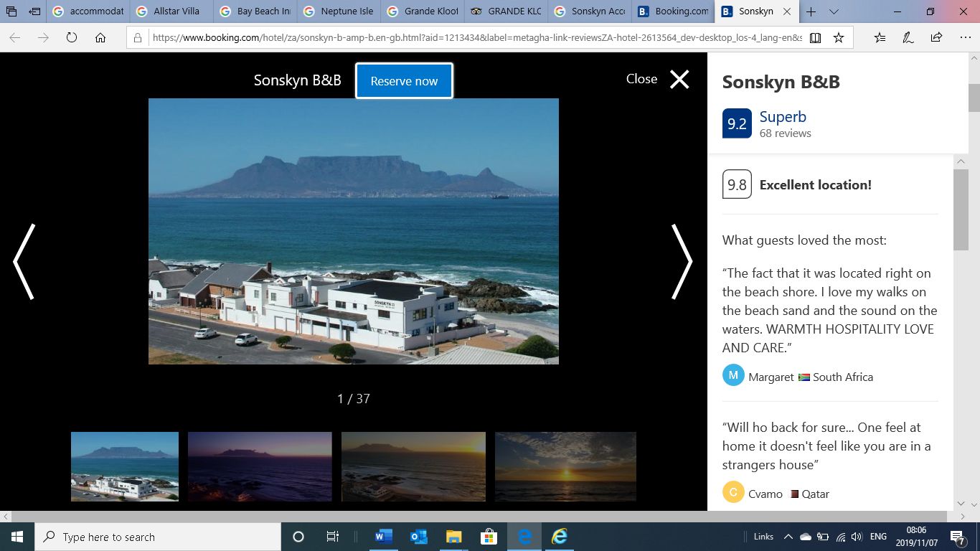Click the Superb rating link
Screen dimensions: 980x551
coord(783,117)
